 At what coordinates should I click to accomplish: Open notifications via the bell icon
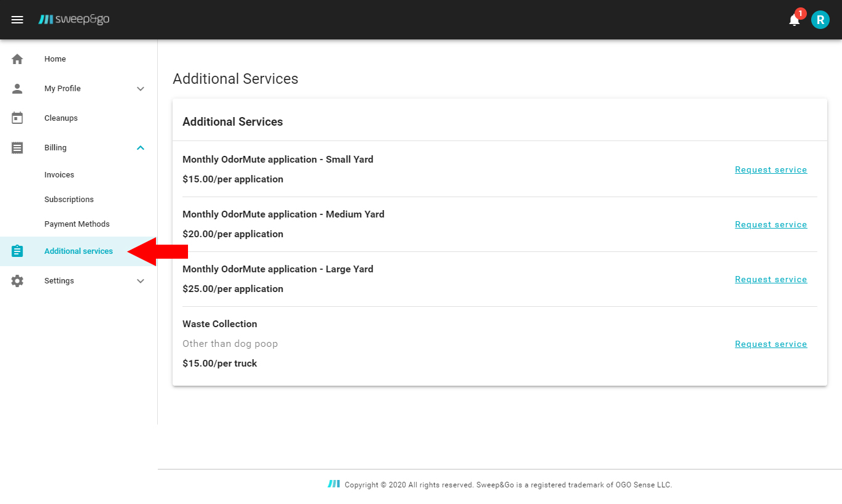click(794, 20)
